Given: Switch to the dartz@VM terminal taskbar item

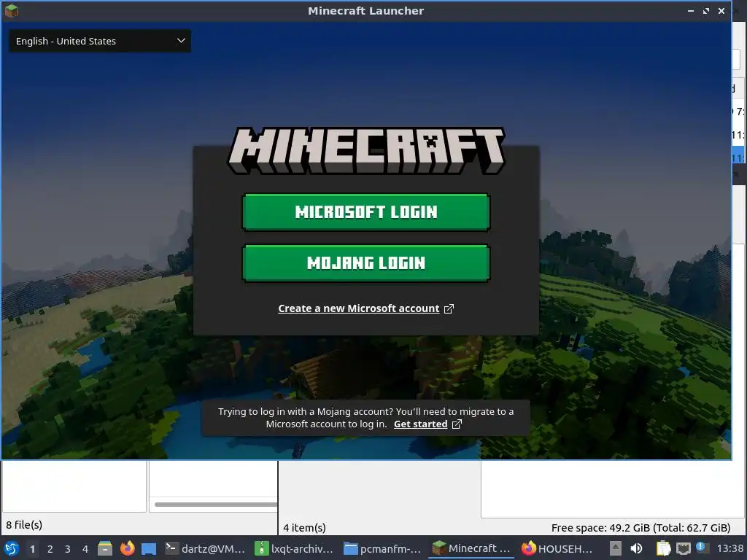Looking at the screenshot, I should coord(205,548).
